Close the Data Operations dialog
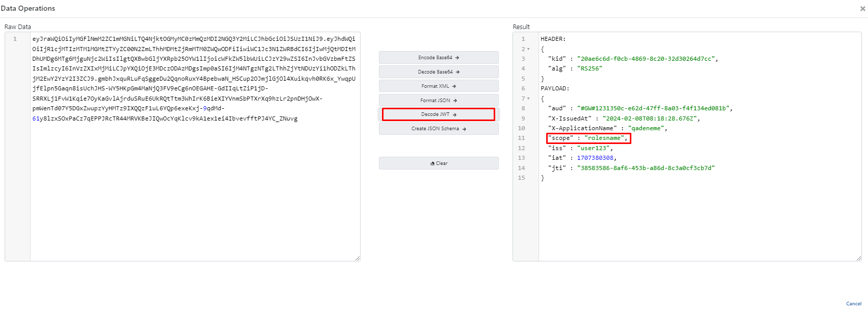868x312 pixels. coord(862,9)
